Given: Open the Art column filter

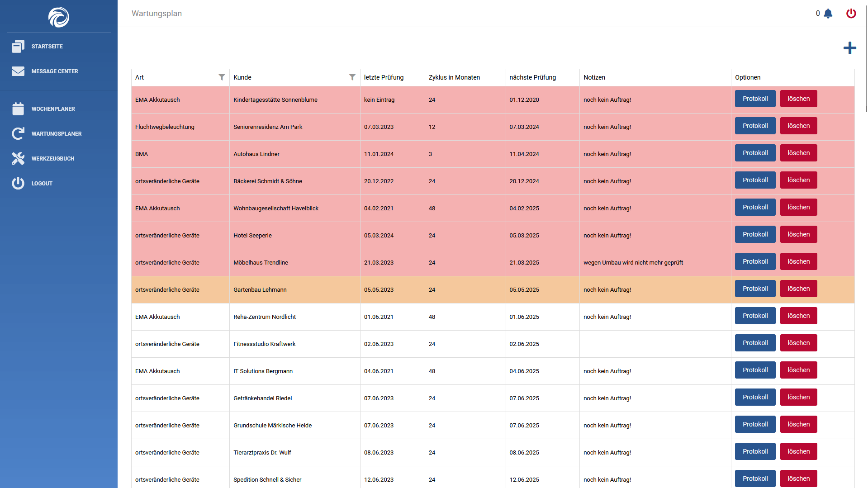Looking at the screenshot, I should pos(222,77).
